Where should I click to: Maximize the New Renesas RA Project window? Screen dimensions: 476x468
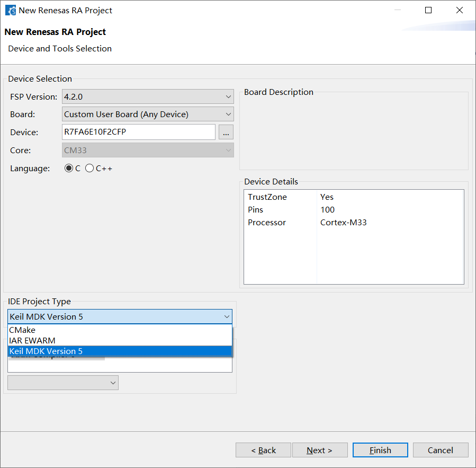428,10
